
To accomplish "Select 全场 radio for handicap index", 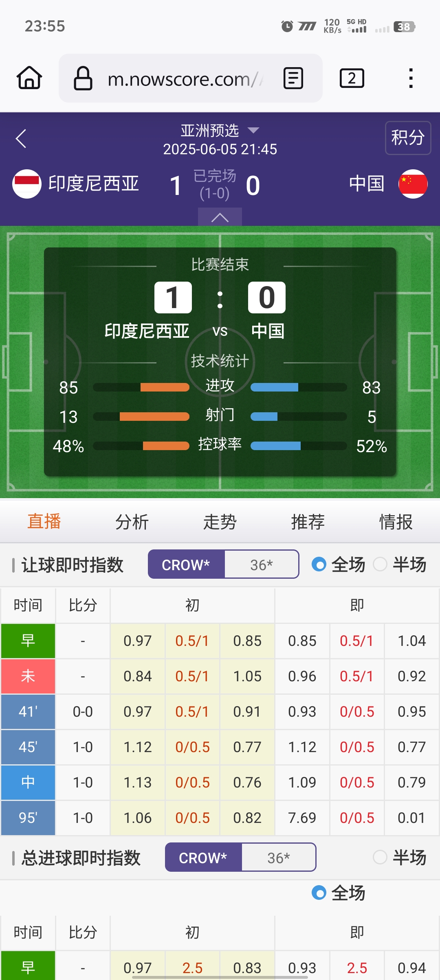I will pos(319,564).
